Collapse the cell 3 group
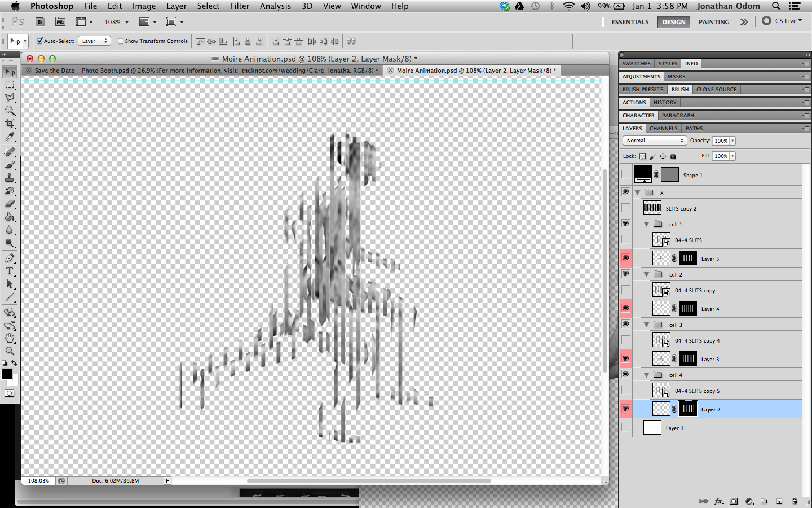812x508 pixels. [x=646, y=324]
